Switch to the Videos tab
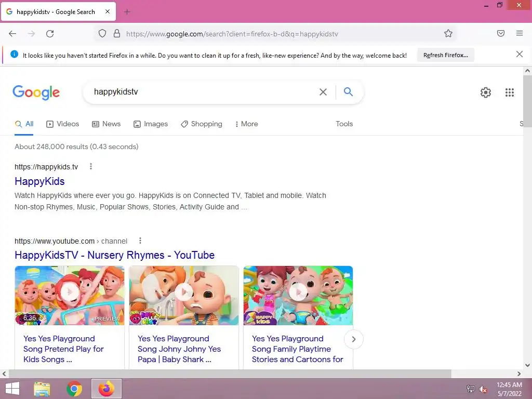This screenshot has width=532, height=399. pos(63,124)
